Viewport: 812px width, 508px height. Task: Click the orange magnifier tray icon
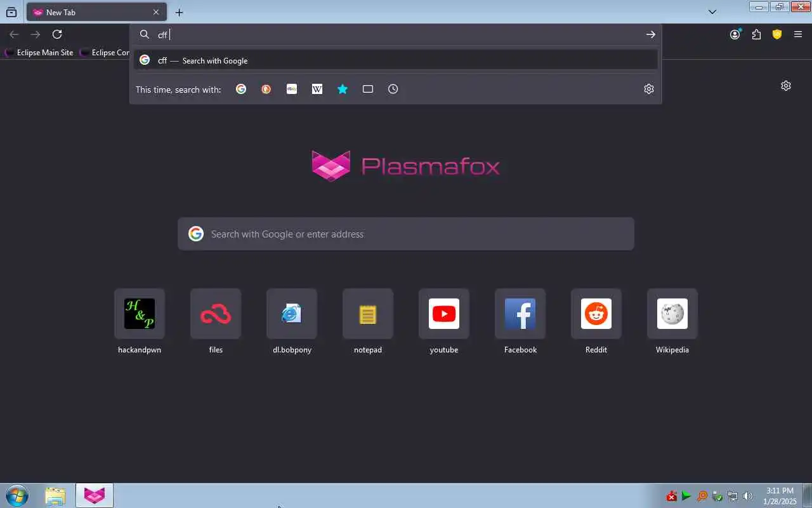pos(702,496)
